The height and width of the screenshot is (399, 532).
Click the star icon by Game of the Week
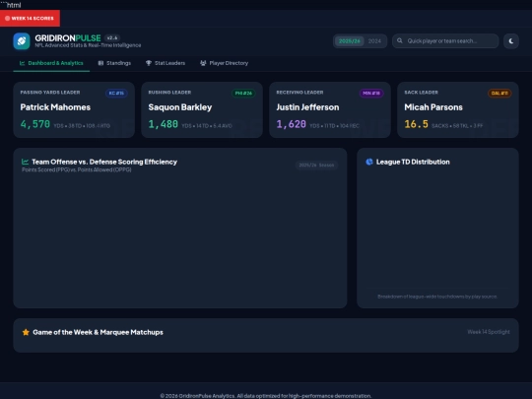point(26,332)
